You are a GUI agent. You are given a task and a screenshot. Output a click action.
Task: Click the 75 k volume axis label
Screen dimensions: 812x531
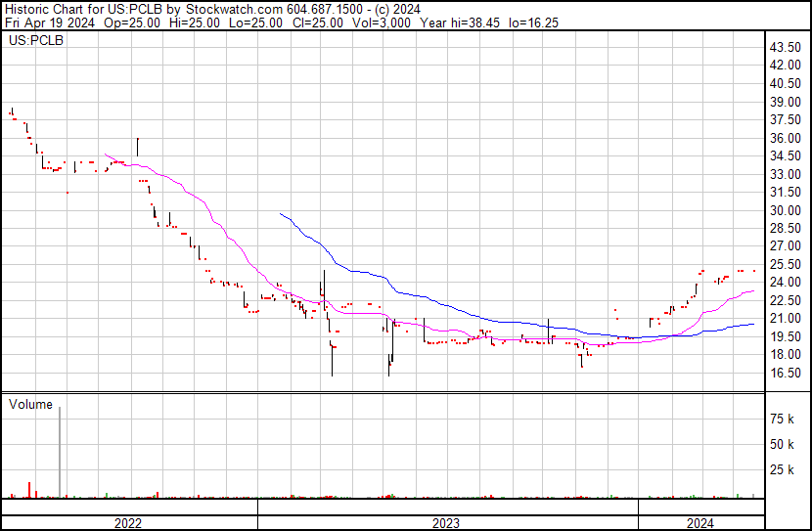[x=783, y=419]
